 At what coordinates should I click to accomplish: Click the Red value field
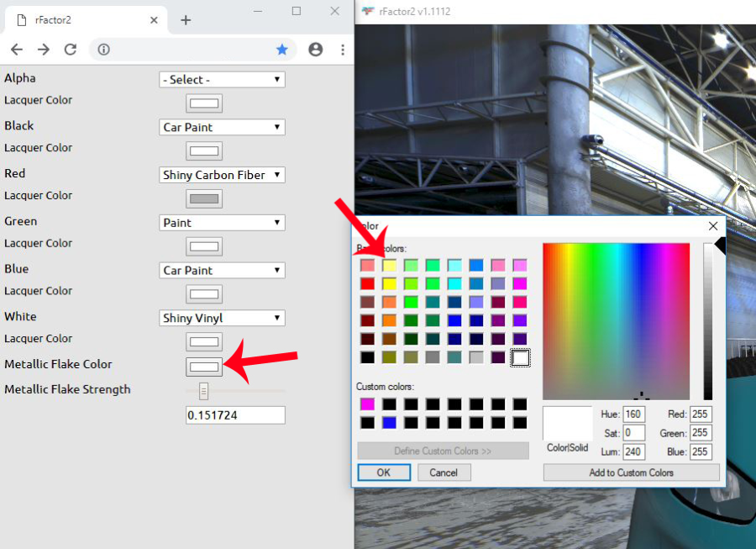click(701, 414)
